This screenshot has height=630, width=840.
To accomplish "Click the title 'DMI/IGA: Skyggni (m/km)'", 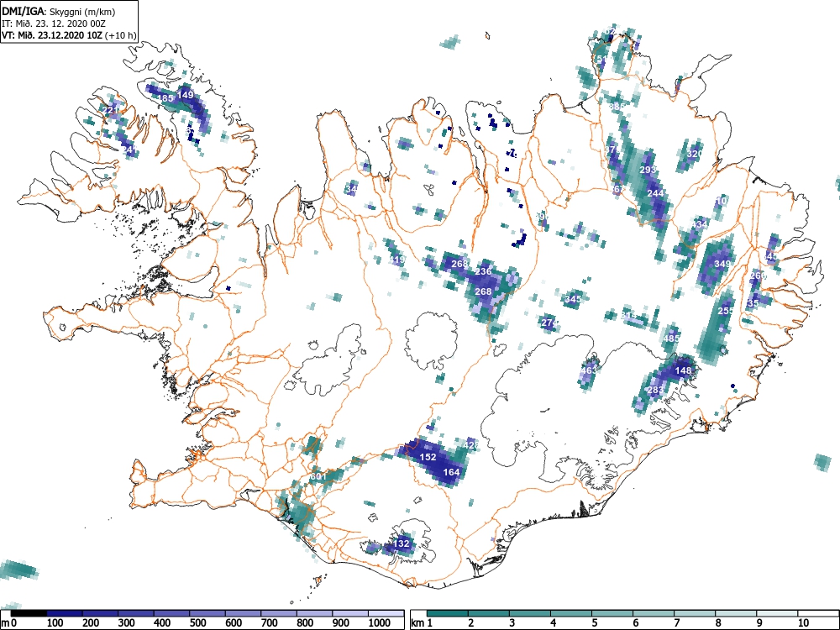I will (59, 11).
